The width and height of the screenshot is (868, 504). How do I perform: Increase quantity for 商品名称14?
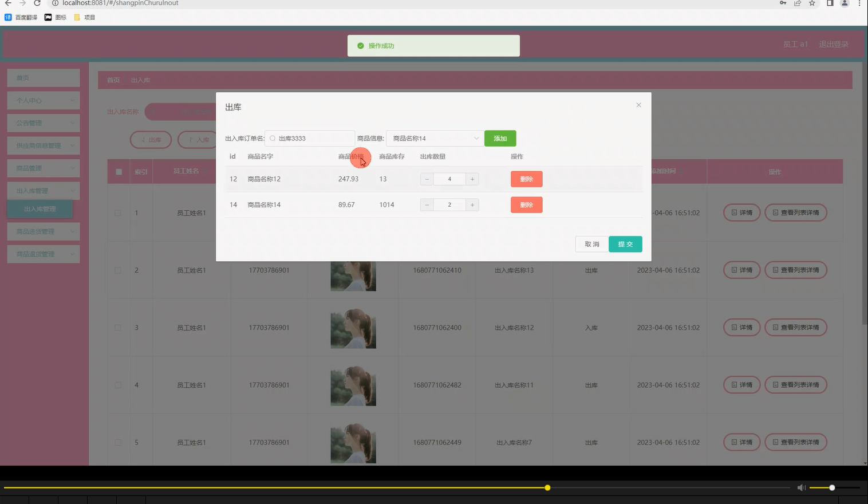(472, 205)
